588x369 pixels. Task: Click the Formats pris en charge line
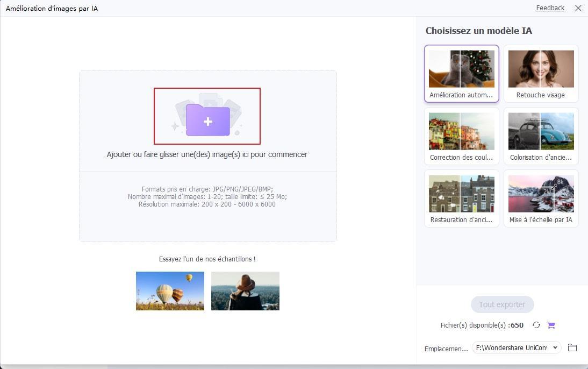pyautogui.click(x=207, y=189)
